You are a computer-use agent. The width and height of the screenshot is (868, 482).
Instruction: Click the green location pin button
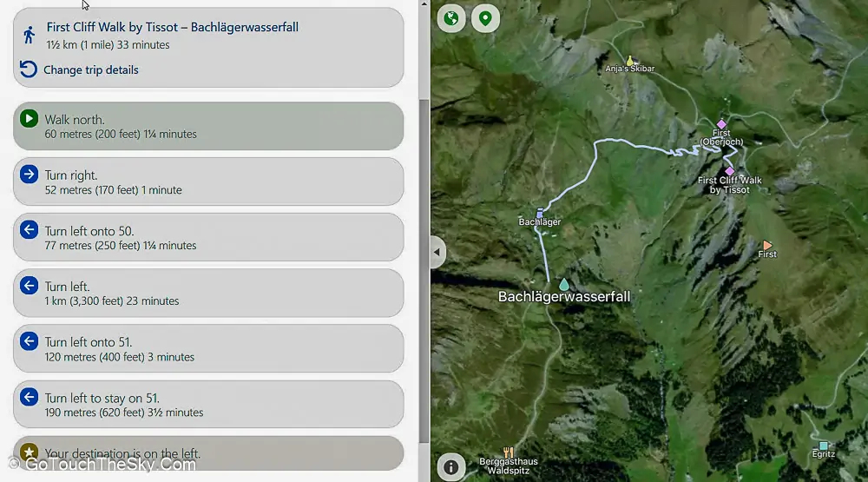click(485, 18)
